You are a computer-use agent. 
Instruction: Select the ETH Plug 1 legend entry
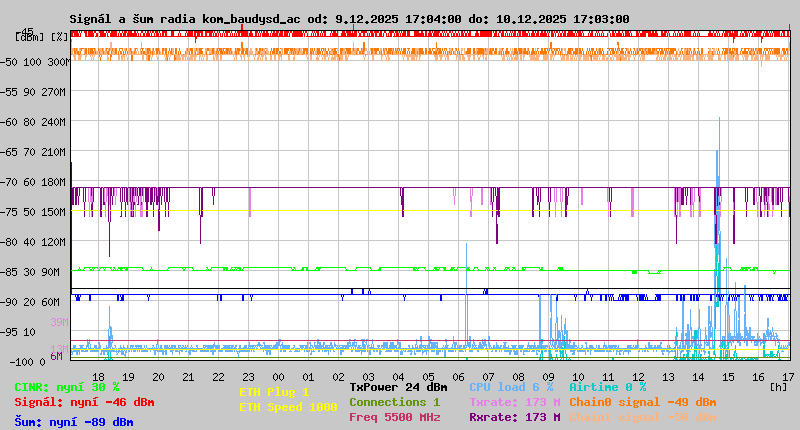274,392
